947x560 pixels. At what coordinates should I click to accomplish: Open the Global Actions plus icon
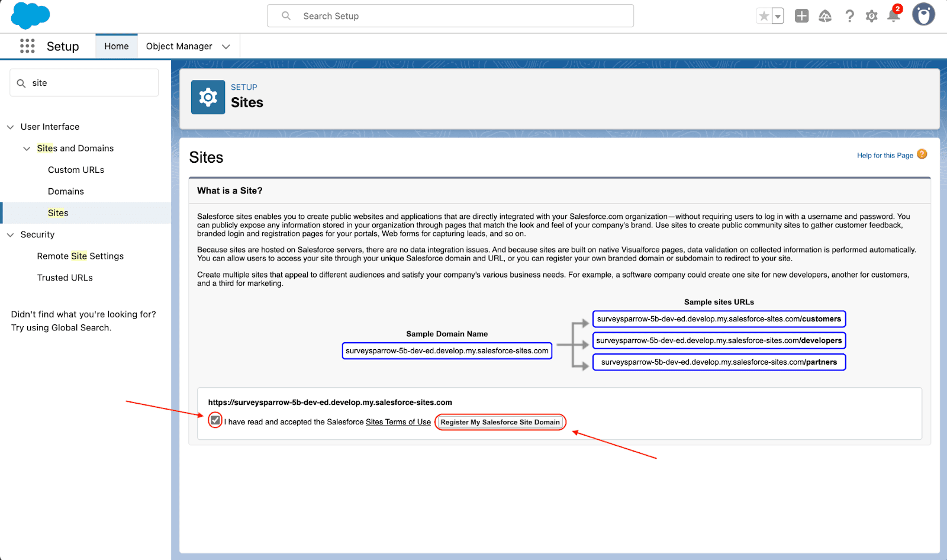coord(801,16)
